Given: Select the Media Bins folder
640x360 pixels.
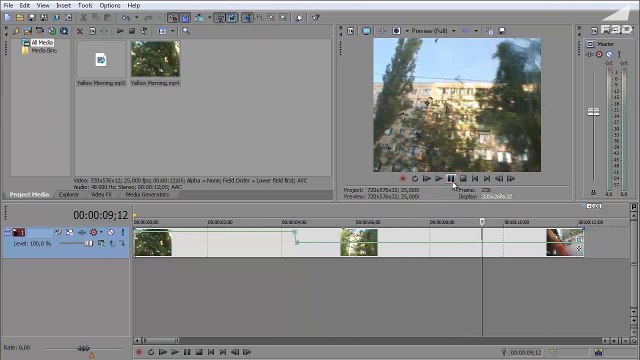Looking at the screenshot, I should [x=44, y=51].
